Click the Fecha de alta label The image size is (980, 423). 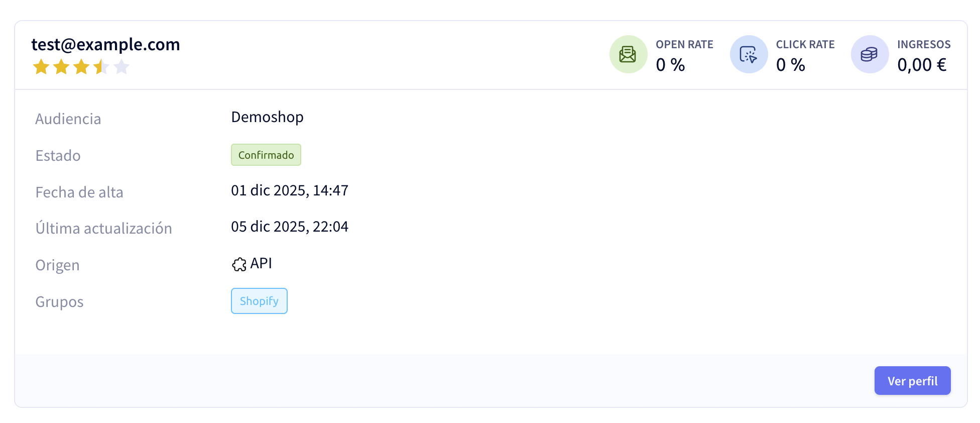(x=79, y=192)
